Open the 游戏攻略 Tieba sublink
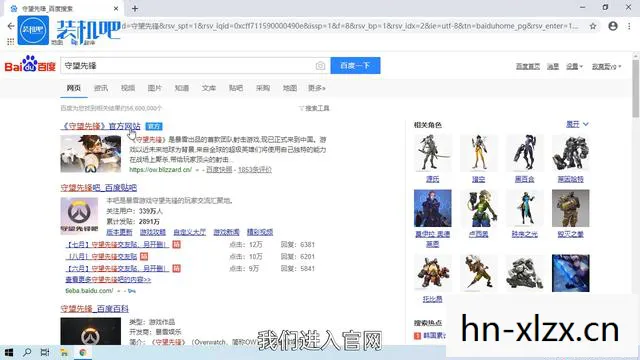 point(153,232)
